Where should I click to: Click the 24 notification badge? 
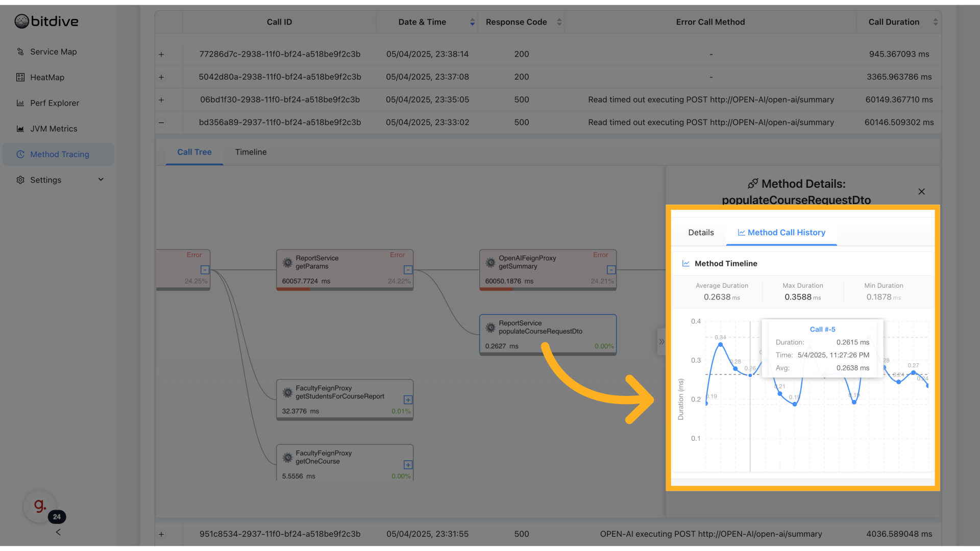57,517
